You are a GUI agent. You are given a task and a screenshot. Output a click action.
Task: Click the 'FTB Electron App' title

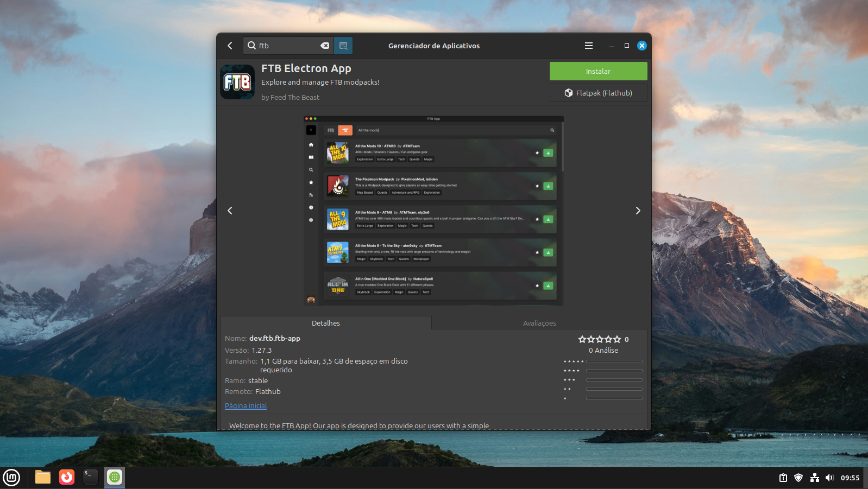click(306, 68)
